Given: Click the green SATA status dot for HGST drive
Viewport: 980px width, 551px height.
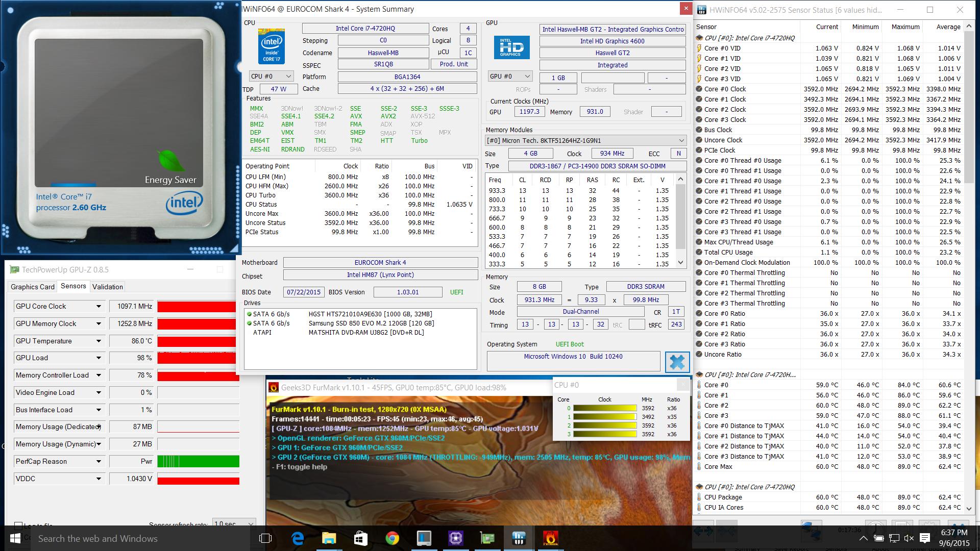Looking at the screenshot, I should [249, 314].
